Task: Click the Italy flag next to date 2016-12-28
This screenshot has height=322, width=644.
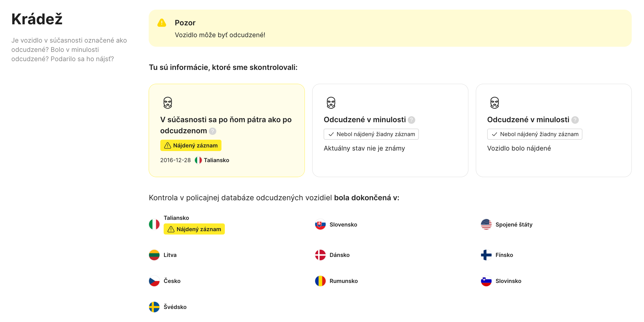Action: click(198, 160)
